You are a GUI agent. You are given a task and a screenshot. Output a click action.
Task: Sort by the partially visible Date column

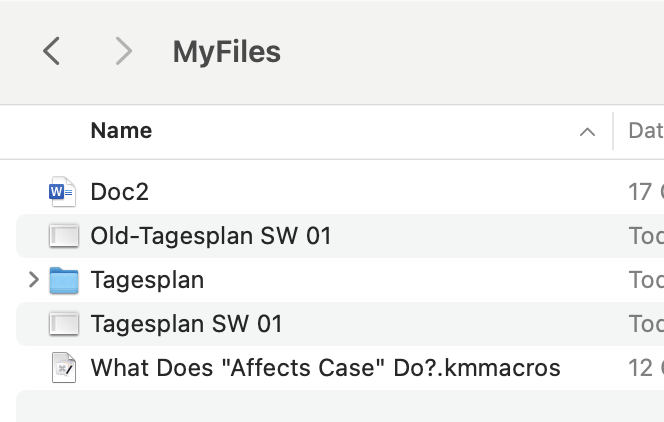(646, 130)
